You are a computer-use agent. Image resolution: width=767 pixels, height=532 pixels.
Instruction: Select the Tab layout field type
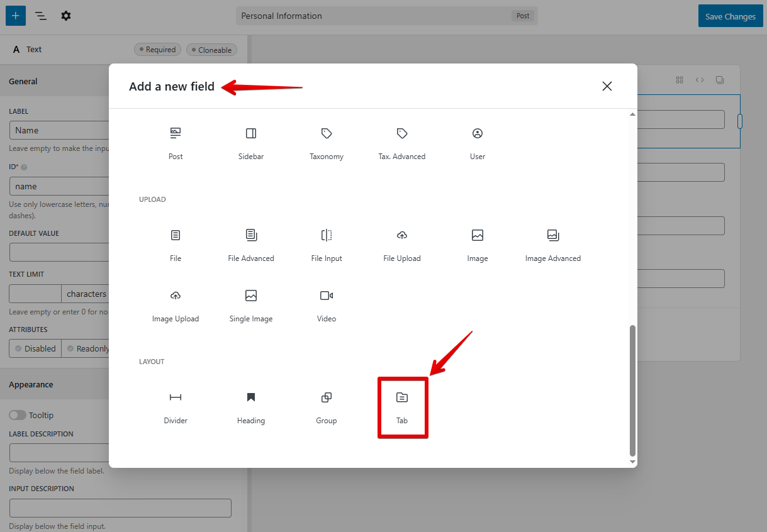click(402, 407)
